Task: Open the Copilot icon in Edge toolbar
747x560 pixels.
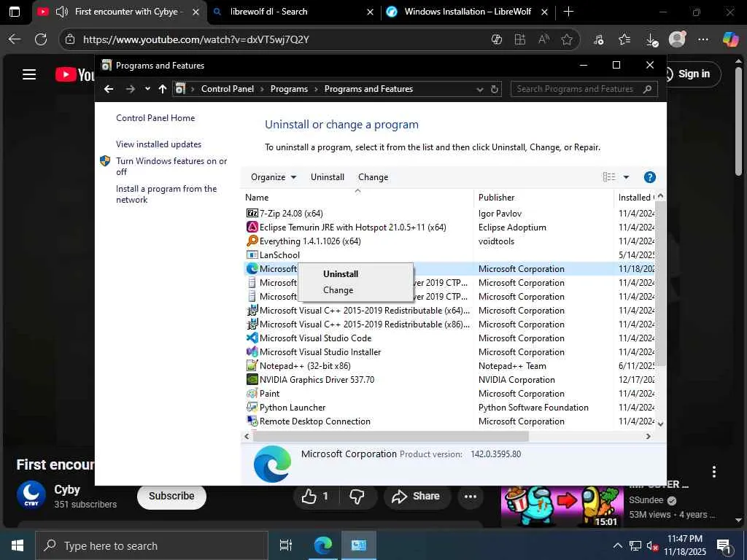Action: click(729, 39)
